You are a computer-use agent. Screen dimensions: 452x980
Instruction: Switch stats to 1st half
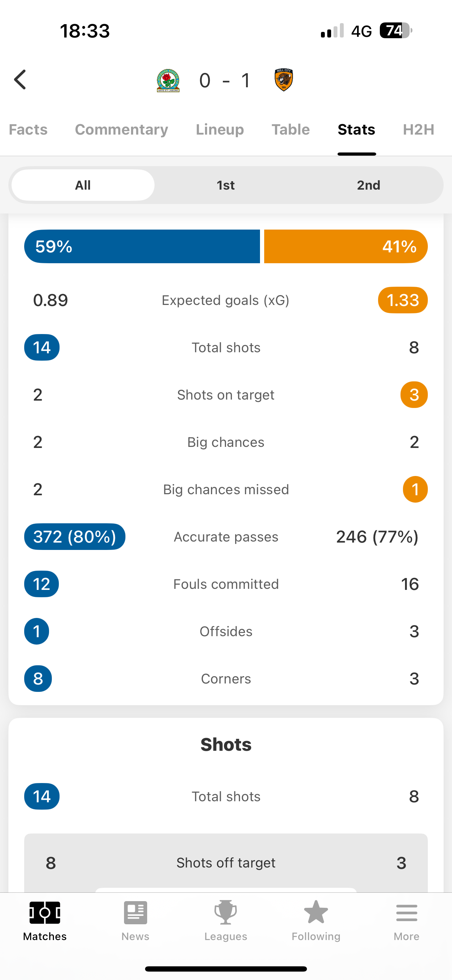(226, 185)
